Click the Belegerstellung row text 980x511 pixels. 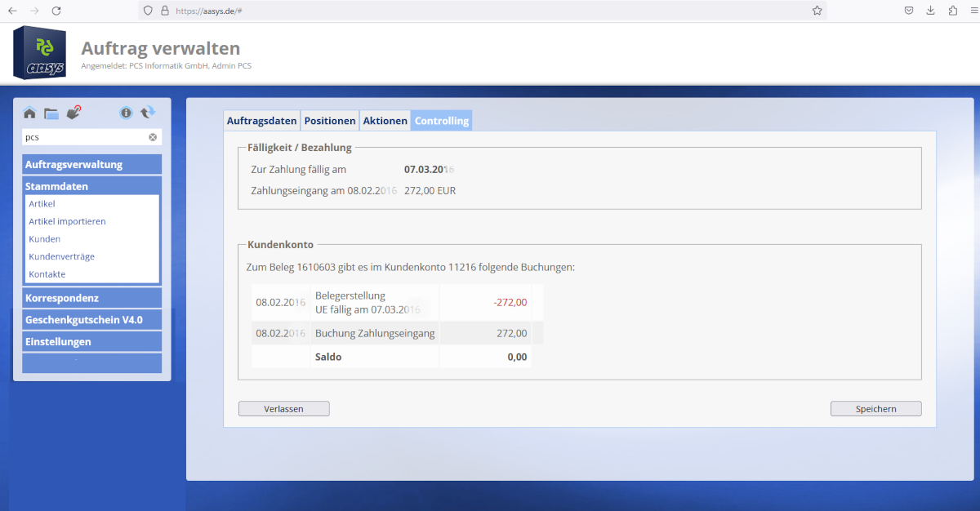click(350, 295)
